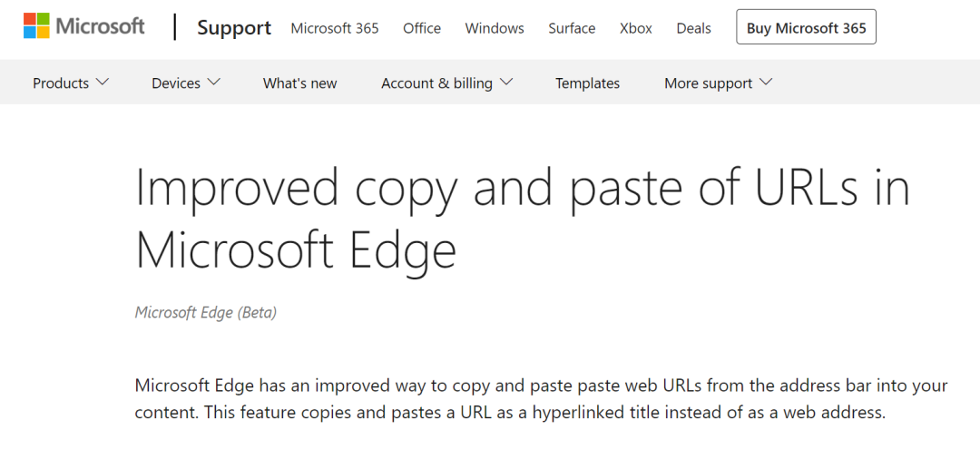Click the chevron next to Account & billing

click(506, 82)
